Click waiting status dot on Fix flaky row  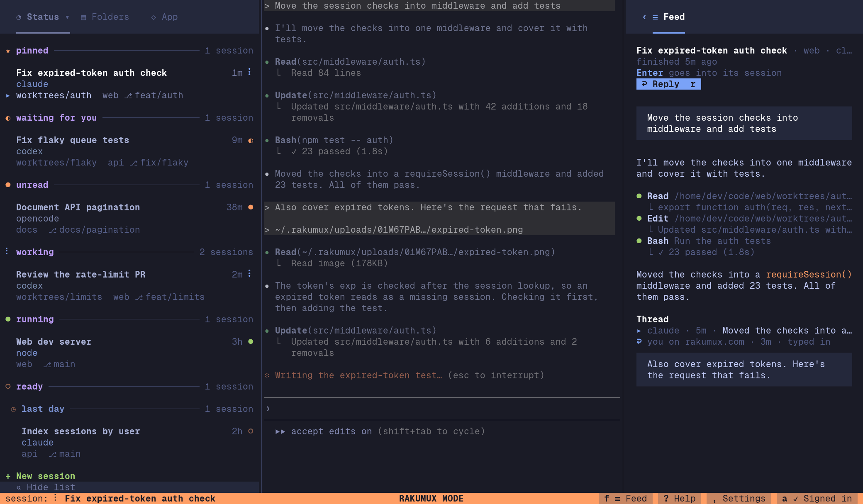tap(251, 141)
